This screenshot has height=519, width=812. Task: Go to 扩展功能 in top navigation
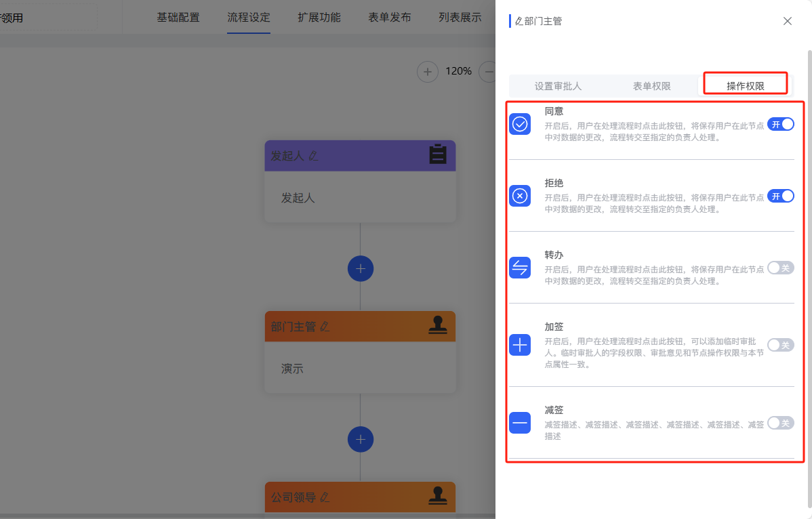[x=319, y=18]
